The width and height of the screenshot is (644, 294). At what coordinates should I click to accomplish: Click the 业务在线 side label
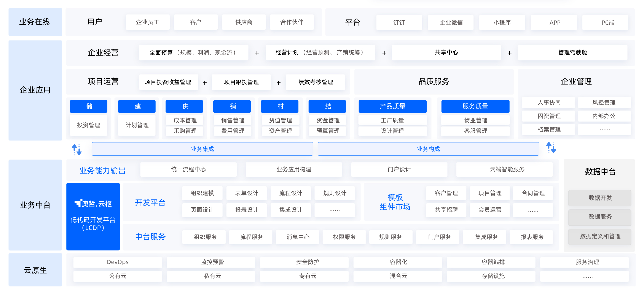pyautogui.click(x=35, y=22)
